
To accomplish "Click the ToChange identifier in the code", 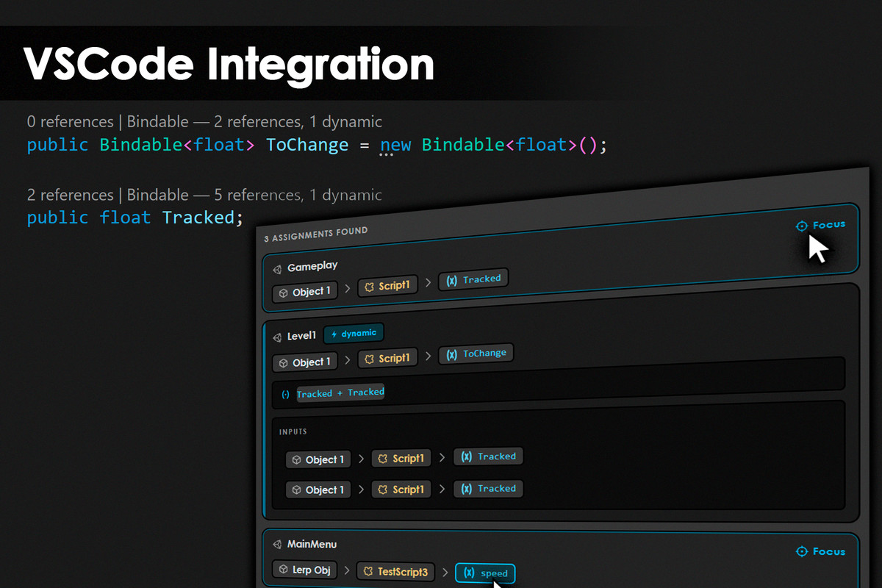I will click(307, 145).
